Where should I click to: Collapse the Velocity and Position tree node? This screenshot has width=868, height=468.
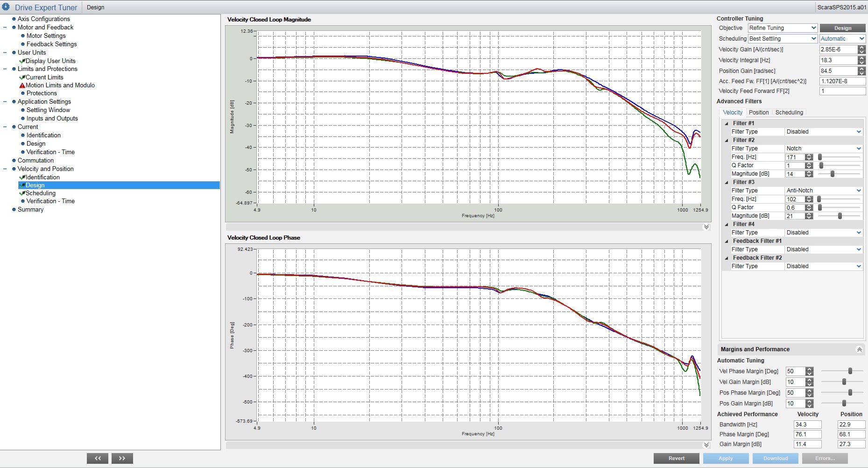(5, 169)
